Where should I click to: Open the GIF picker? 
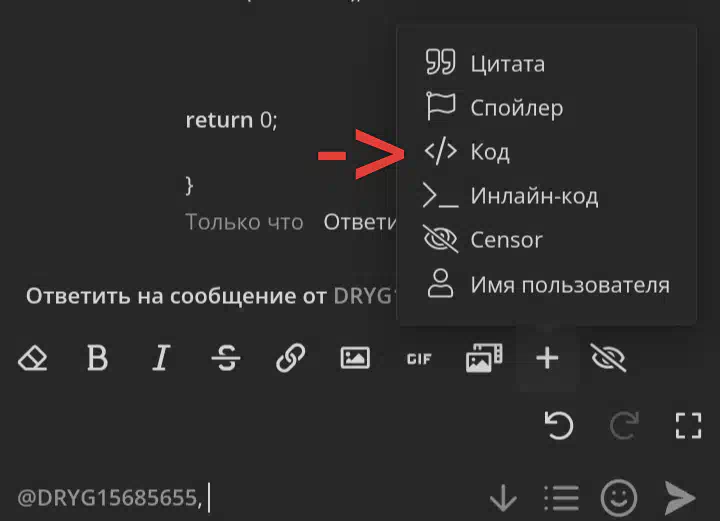(419, 359)
